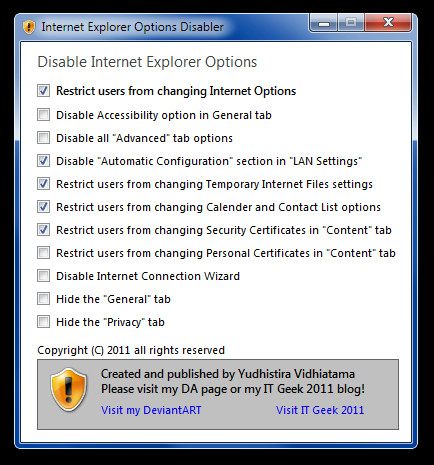Click the Copyright 2011 all rights reserved text

click(131, 350)
